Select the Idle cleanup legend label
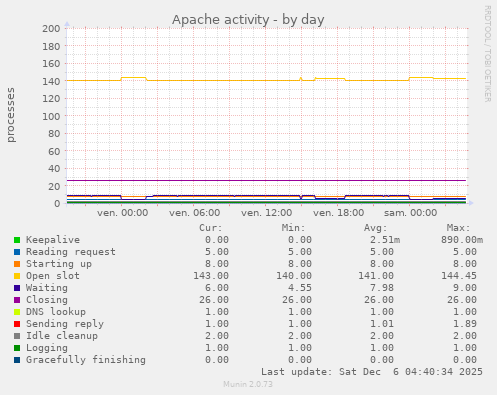Screen dimensions: 497x395 pyautogui.click(x=62, y=336)
